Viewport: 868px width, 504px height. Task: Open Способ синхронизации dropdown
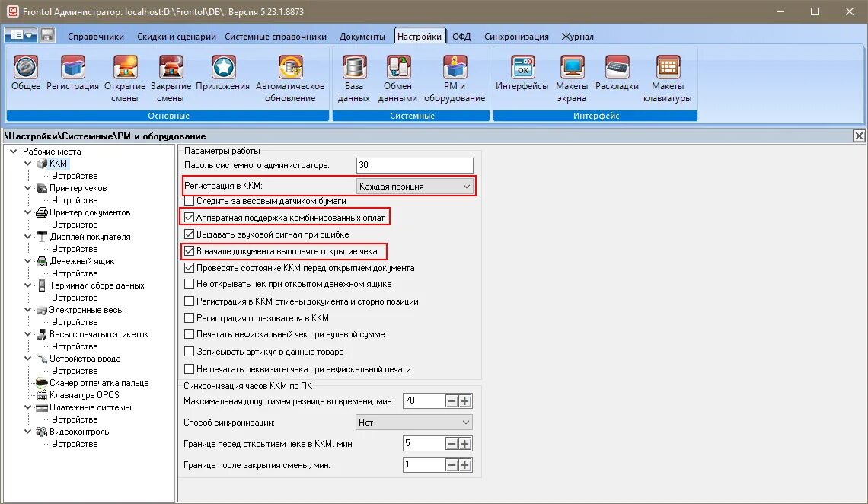(414, 422)
